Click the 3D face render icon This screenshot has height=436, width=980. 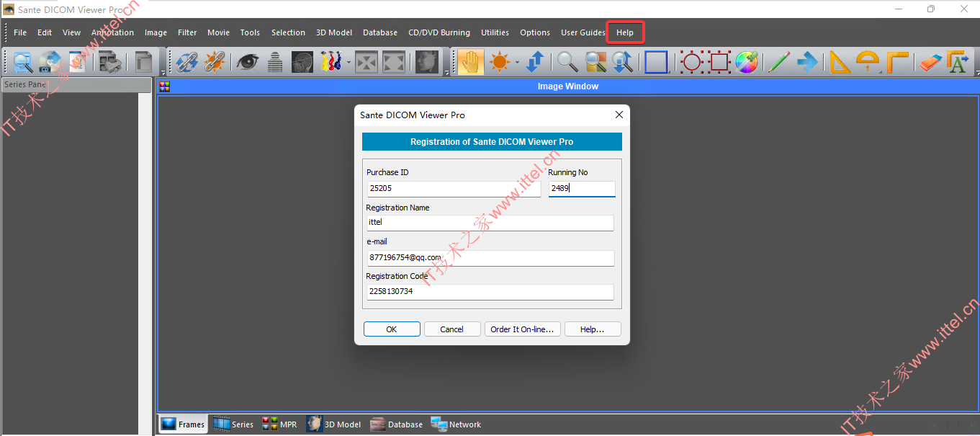click(x=427, y=62)
